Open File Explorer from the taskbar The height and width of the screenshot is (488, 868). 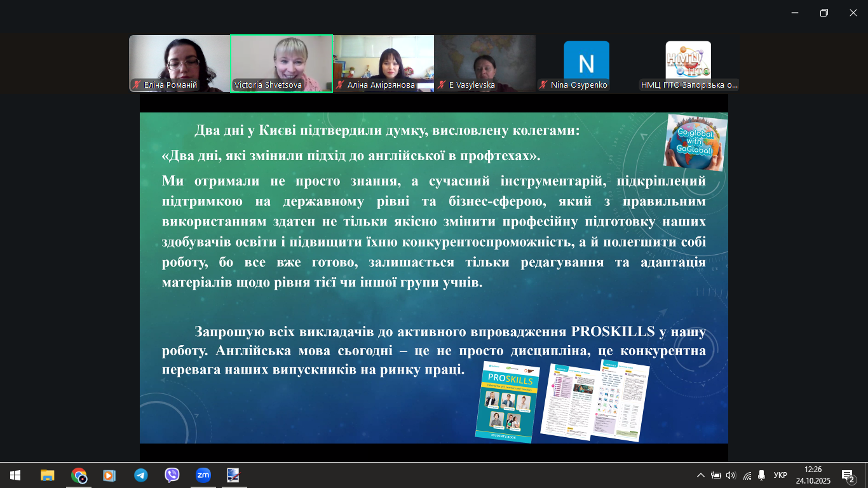[x=48, y=475]
